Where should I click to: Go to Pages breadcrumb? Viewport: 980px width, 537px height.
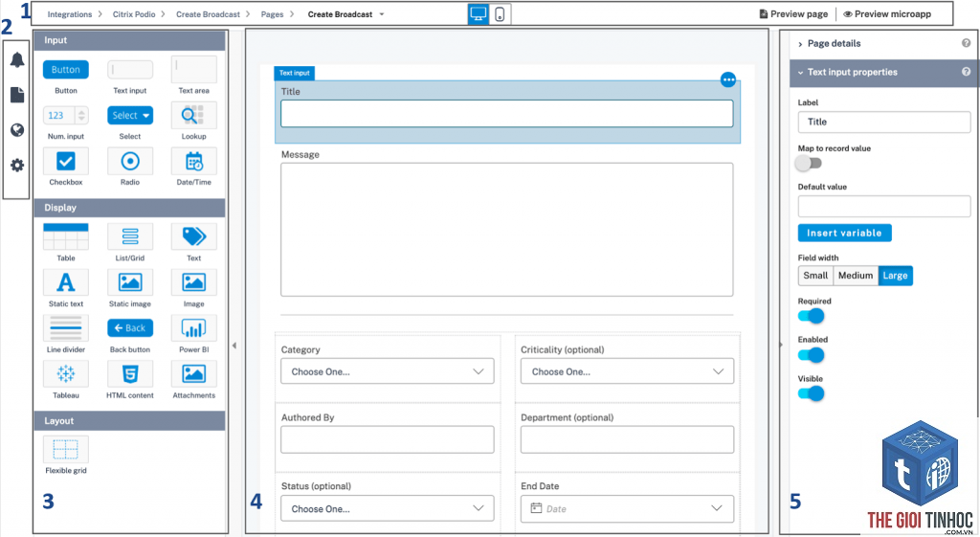[x=272, y=14]
